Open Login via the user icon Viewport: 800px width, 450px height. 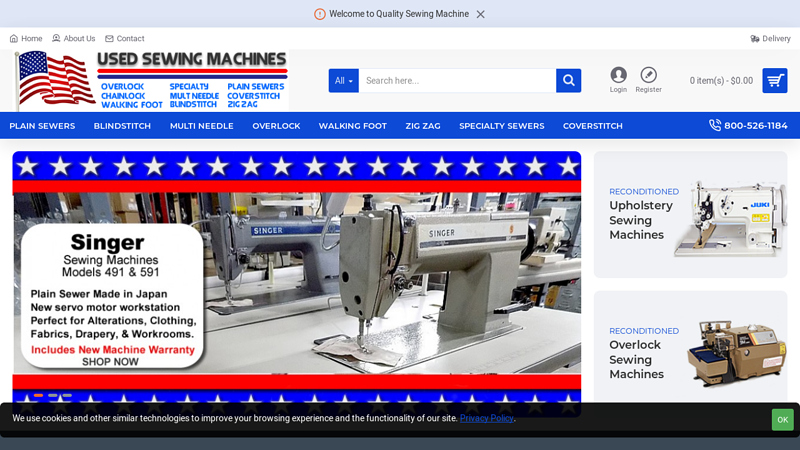(618, 80)
